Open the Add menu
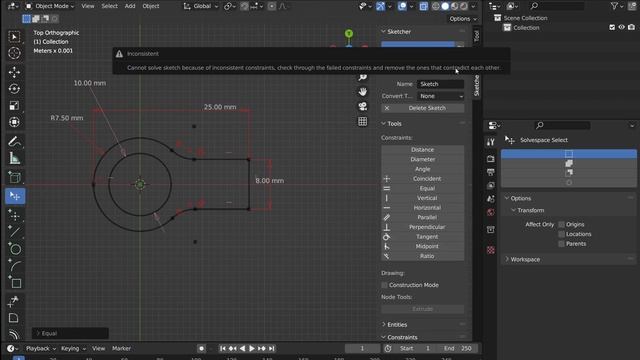 [130, 6]
